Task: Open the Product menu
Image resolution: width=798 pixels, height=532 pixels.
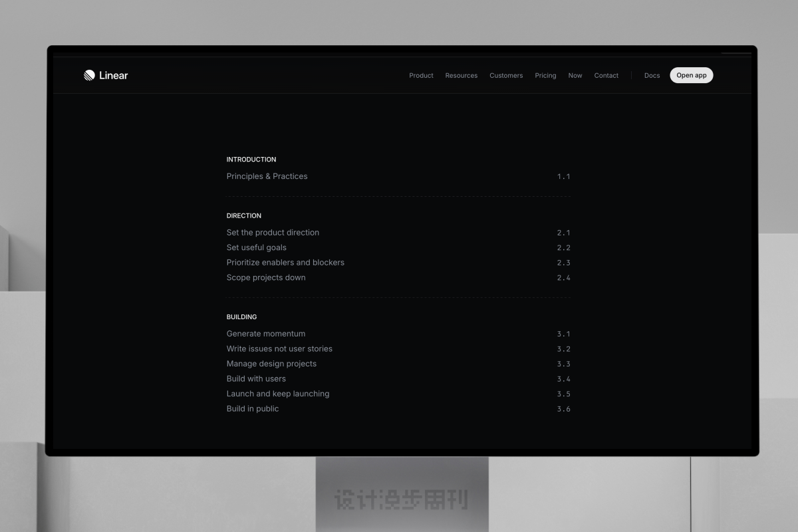Action: click(421, 76)
